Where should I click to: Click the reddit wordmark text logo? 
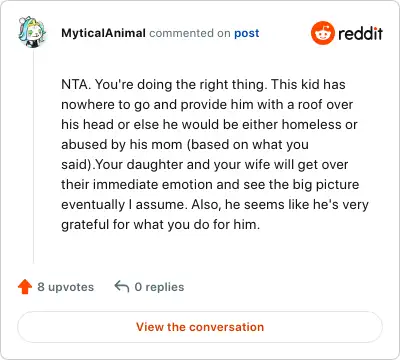click(x=360, y=34)
